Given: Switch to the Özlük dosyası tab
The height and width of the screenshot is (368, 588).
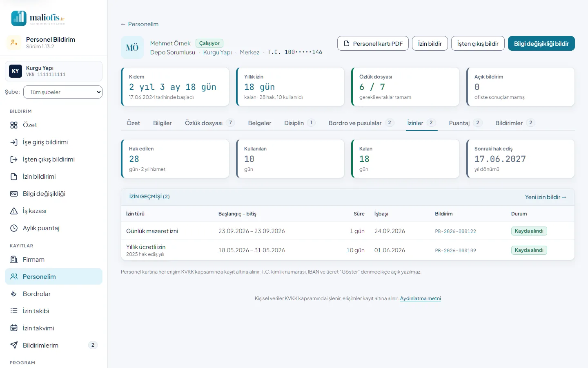Looking at the screenshot, I should pyautogui.click(x=209, y=123).
